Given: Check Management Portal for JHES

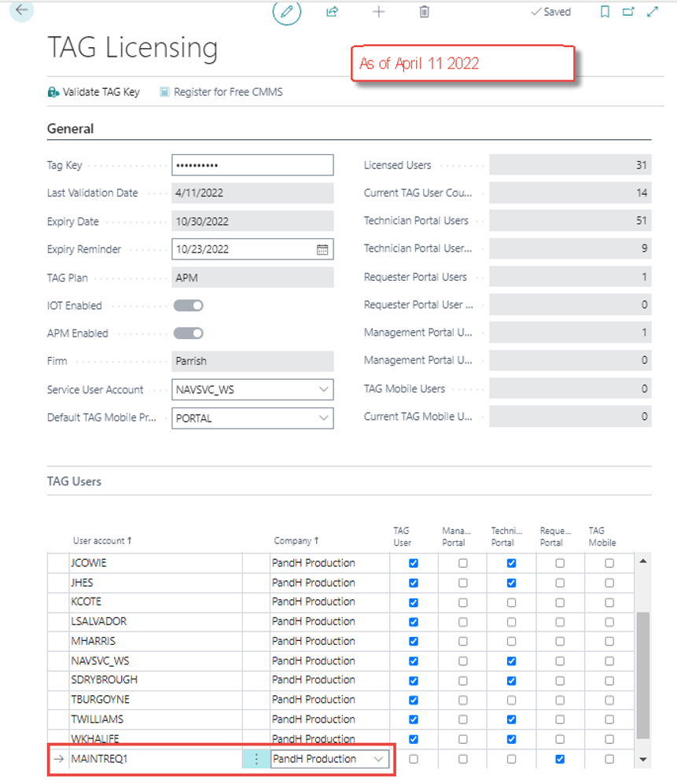Looking at the screenshot, I should 463,583.
